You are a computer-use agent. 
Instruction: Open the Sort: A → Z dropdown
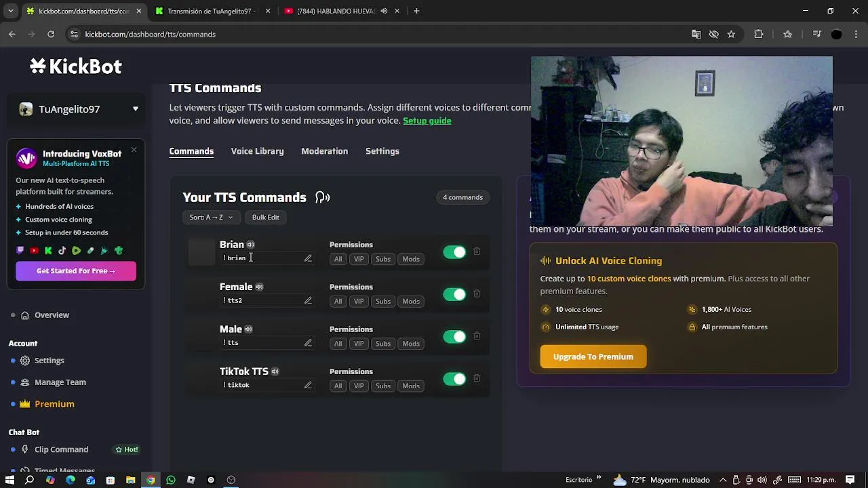pos(211,217)
